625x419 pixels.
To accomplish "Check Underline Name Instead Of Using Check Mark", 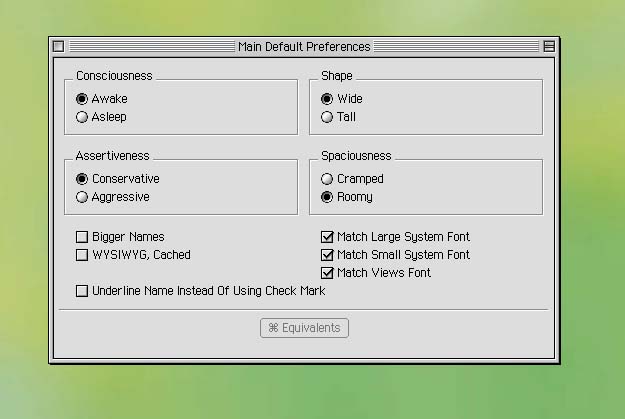I will (x=82, y=291).
